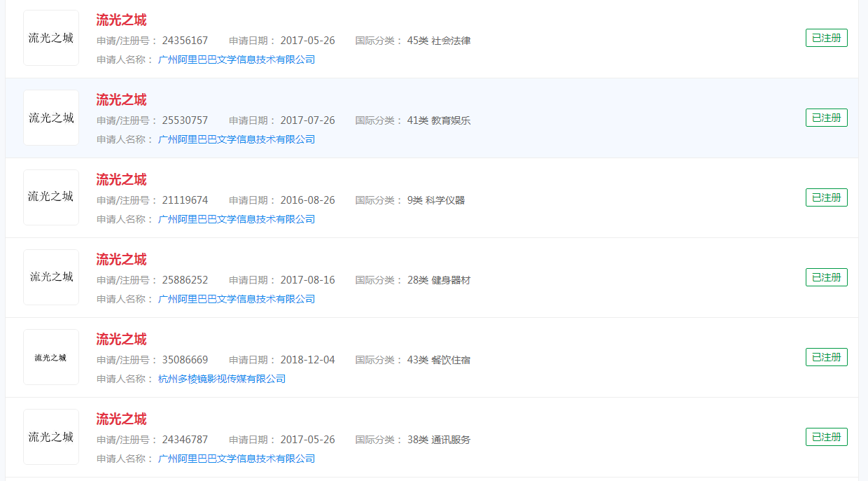Click 已注册 status badge for 35086669
Image resolution: width=868 pixels, height=481 pixels.
pos(827,357)
